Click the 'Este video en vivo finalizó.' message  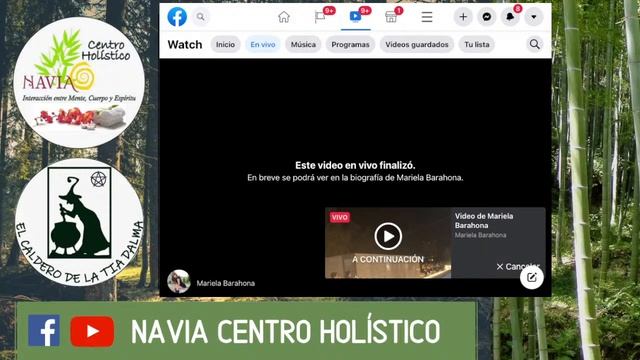point(355,165)
